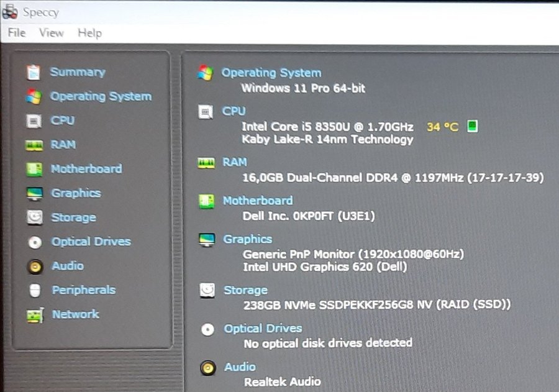The width and height of the screenshot is (559, 392).
Task: Click the Optical Drives disc icon in sidebar
Action: (35, 242)
